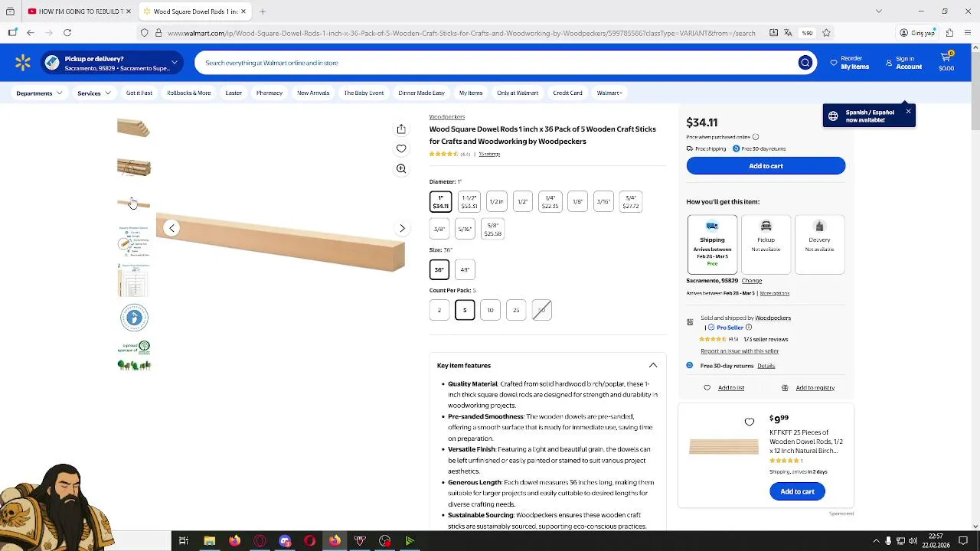Screen dimensions: 980x551
Task: Click heart icon on KFFKFF sponsored item
Action: 750,422
